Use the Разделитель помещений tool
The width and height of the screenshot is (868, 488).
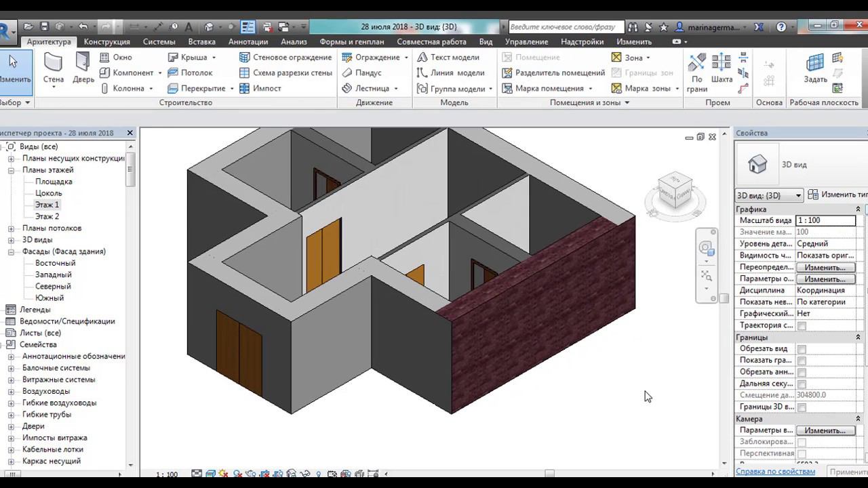click(553, 73)
